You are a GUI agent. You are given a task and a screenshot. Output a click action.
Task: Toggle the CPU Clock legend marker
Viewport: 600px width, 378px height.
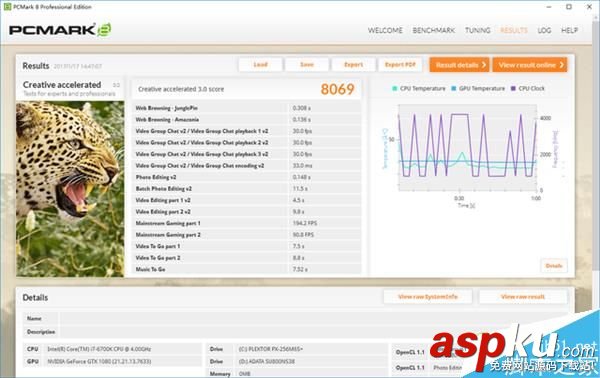click(513, 88)
